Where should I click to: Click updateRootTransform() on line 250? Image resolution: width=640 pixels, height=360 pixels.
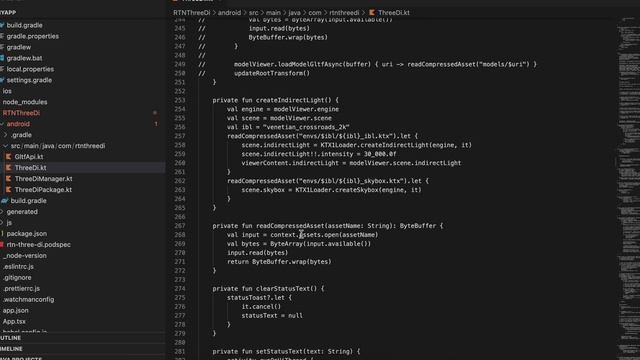point(272,73)
